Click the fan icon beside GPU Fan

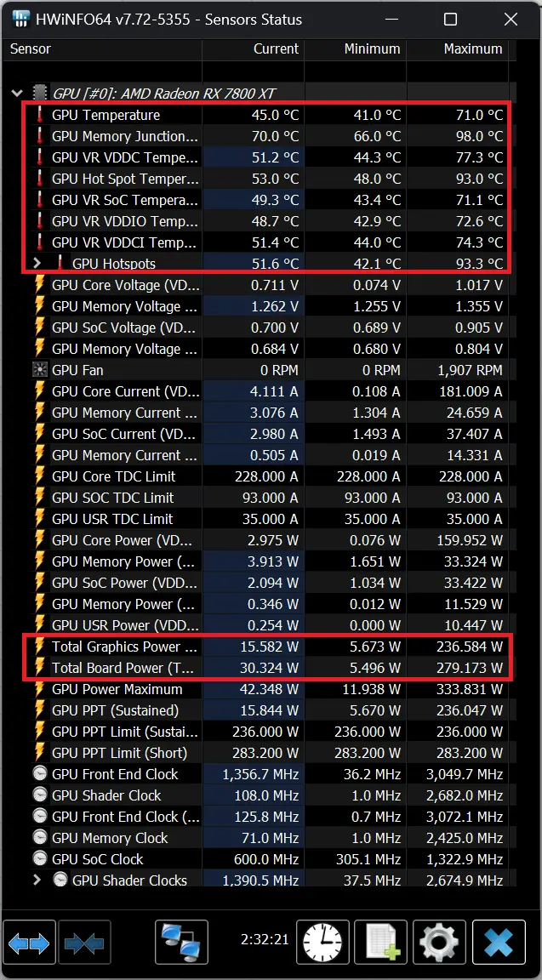[39, 370]
